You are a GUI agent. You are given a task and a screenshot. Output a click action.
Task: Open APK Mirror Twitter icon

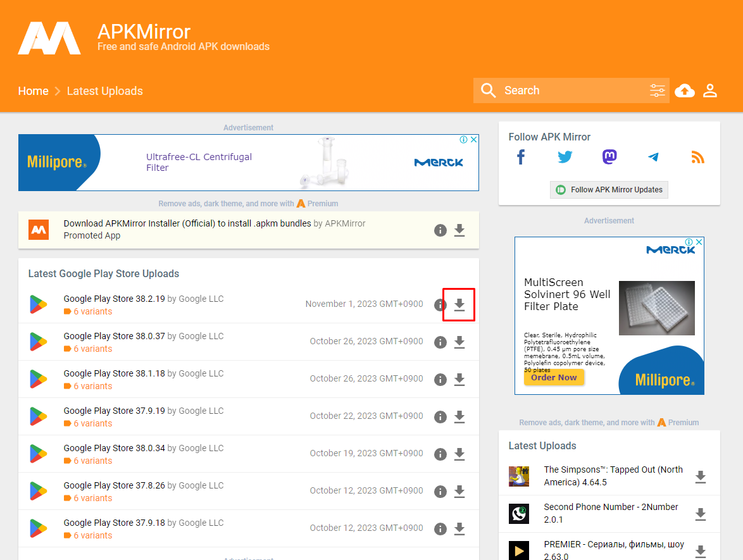(x=565, y=157)
